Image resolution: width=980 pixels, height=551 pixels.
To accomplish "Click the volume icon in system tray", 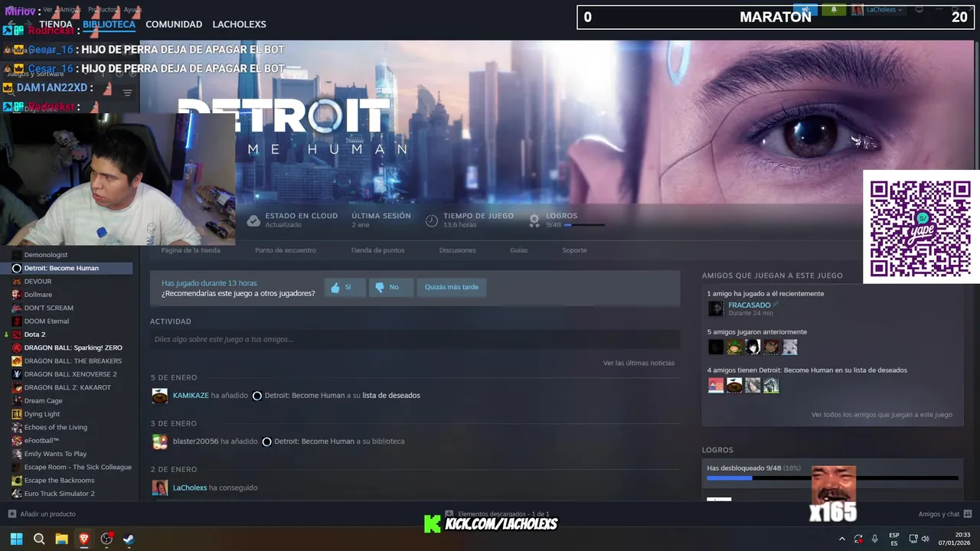I will coord(925,539).
